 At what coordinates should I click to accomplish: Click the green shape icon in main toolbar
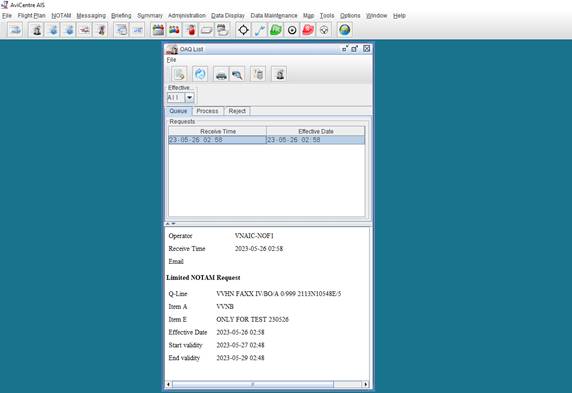(x=276, y=30)
